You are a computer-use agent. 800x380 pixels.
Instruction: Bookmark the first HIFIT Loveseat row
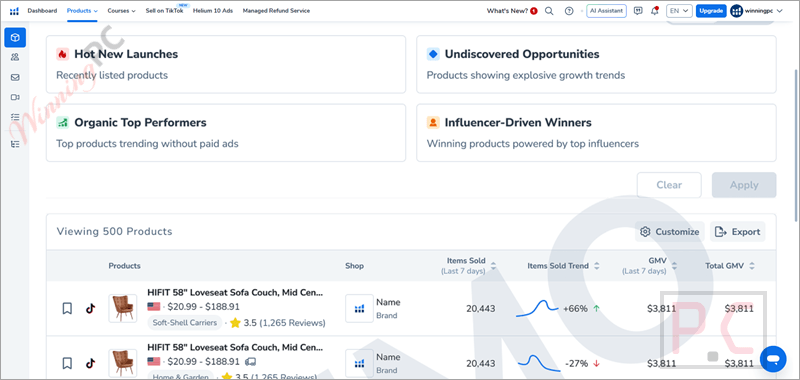(67, 309)
